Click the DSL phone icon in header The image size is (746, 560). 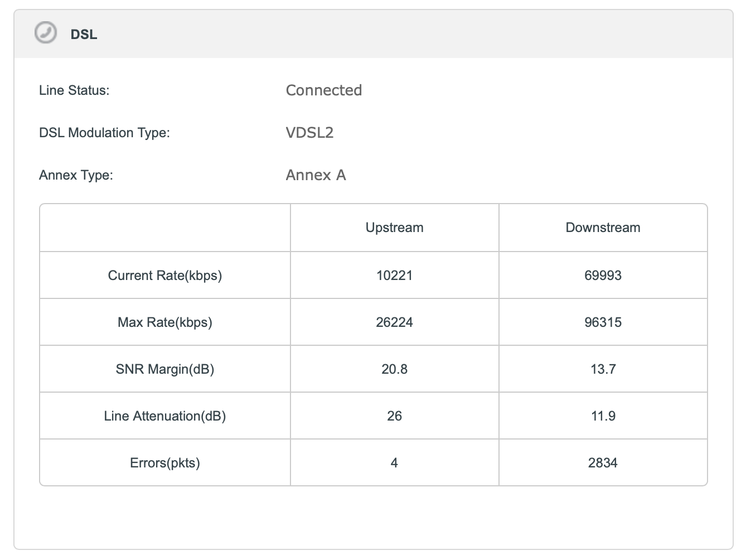(x=45, y=33)
